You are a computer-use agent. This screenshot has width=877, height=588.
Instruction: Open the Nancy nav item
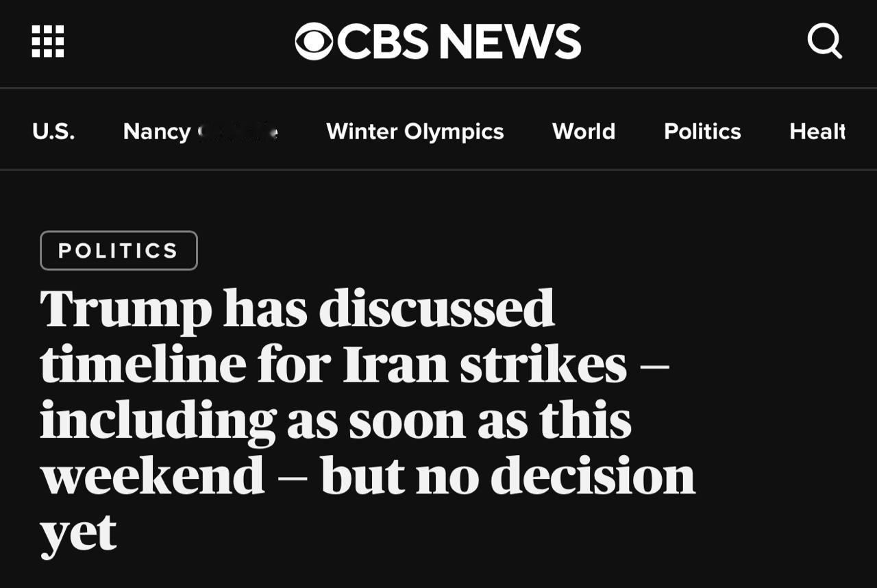click(200, 131)
